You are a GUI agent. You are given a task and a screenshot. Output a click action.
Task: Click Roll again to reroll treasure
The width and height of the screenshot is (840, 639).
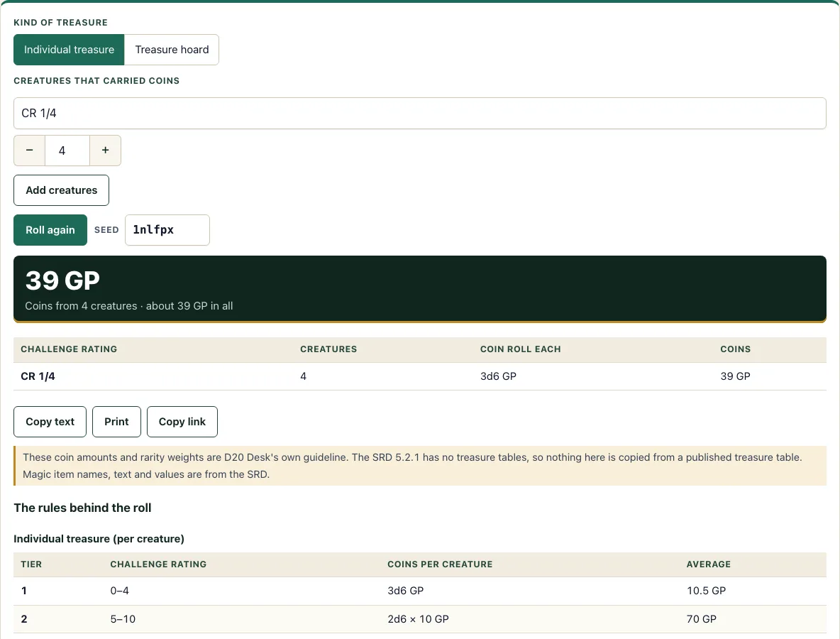coord(50,230)
